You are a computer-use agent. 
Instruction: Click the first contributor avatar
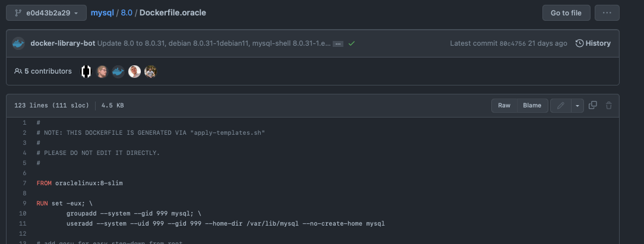86,71
